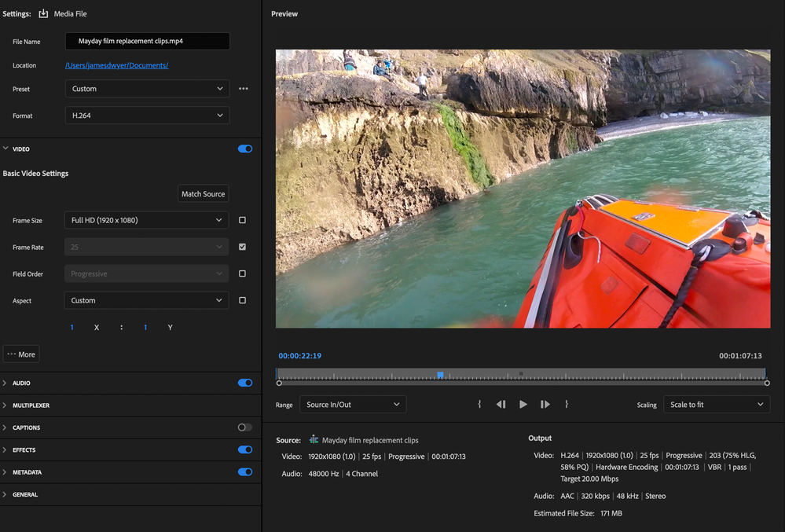Open the Range Source In/Out dropdown

pos(353,405)
